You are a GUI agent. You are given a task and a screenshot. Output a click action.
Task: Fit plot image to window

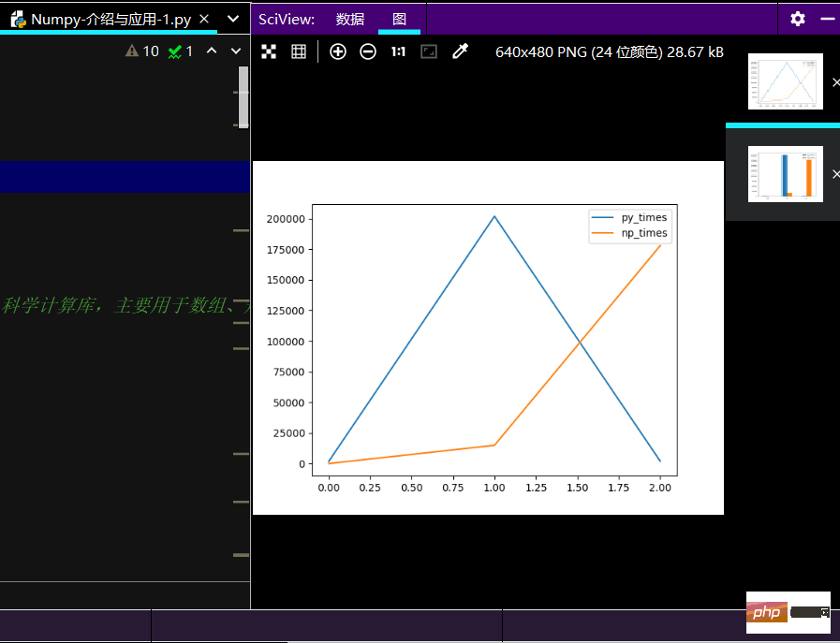point(429,51)
